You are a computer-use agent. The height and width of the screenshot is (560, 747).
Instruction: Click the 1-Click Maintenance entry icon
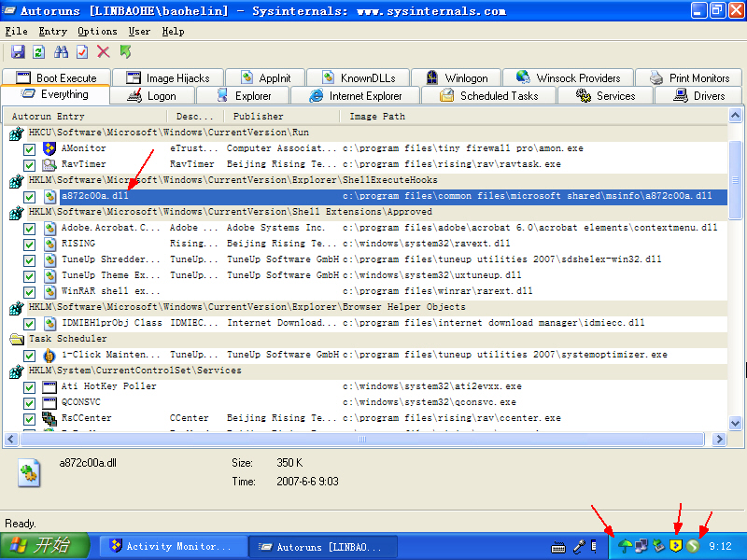pyautogui.click(x=49, y=356)
